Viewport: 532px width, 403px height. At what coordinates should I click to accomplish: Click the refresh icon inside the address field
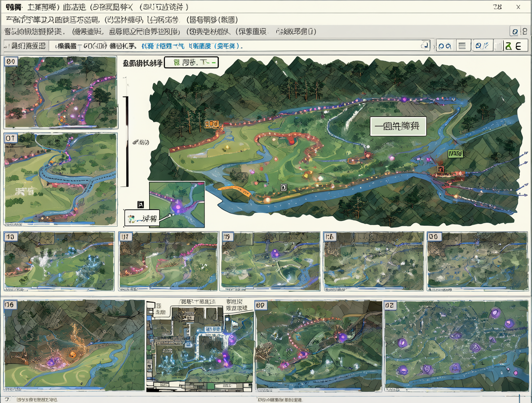[x=424, y=45]
